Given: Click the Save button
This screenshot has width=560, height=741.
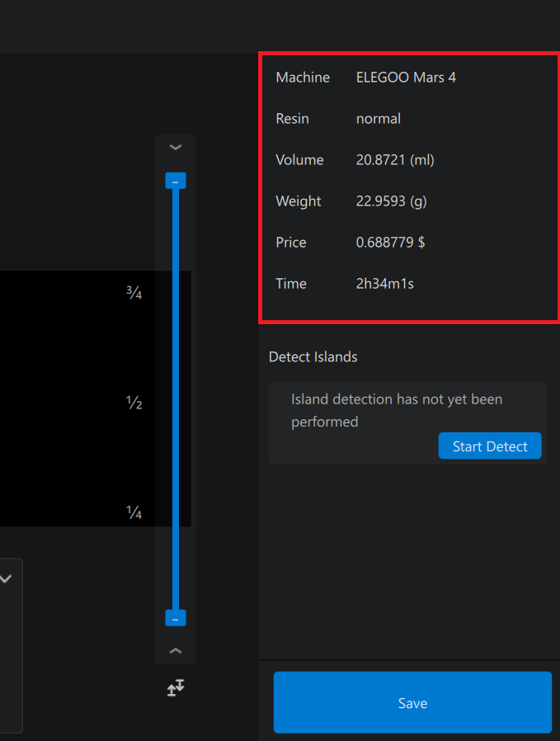Looking at the screenshot, I should click(x=412, y=703).
